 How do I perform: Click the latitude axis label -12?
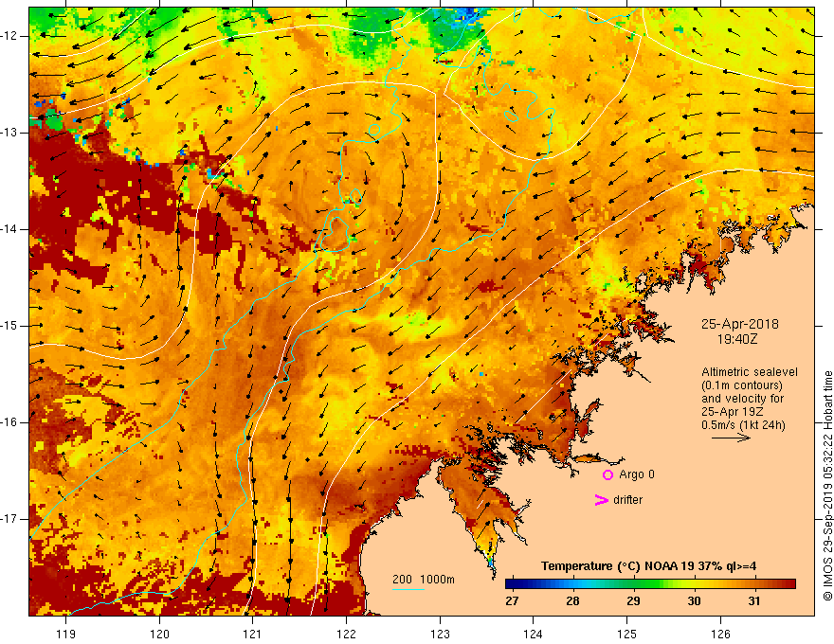click(9, 36)
